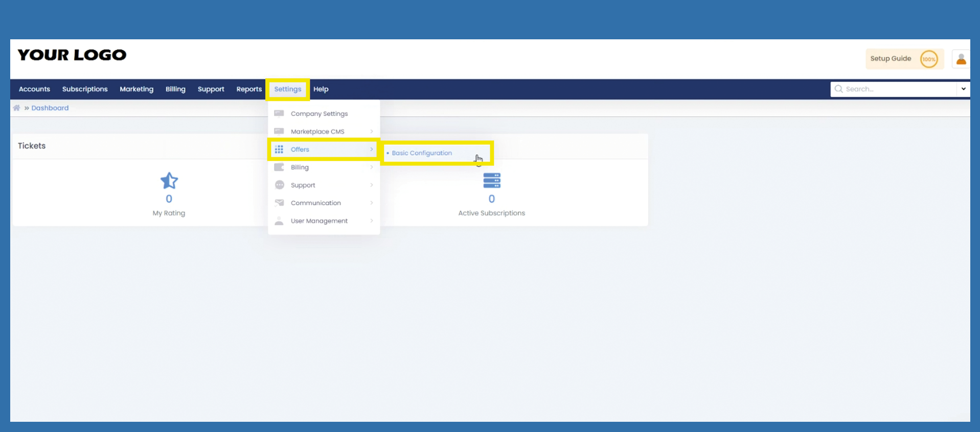980x432 pixels.
Task: Expand the User Management submenu arrow
Action: click(372, 221)
